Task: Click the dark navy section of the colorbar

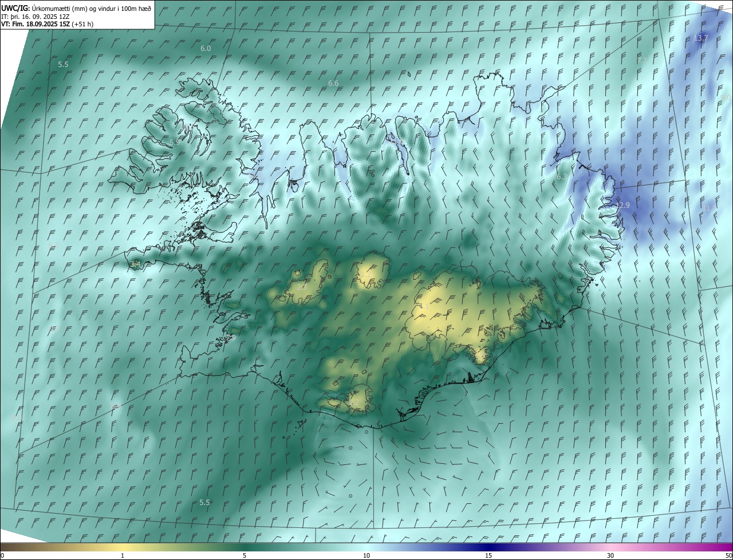Action: [x=488, y=547]
